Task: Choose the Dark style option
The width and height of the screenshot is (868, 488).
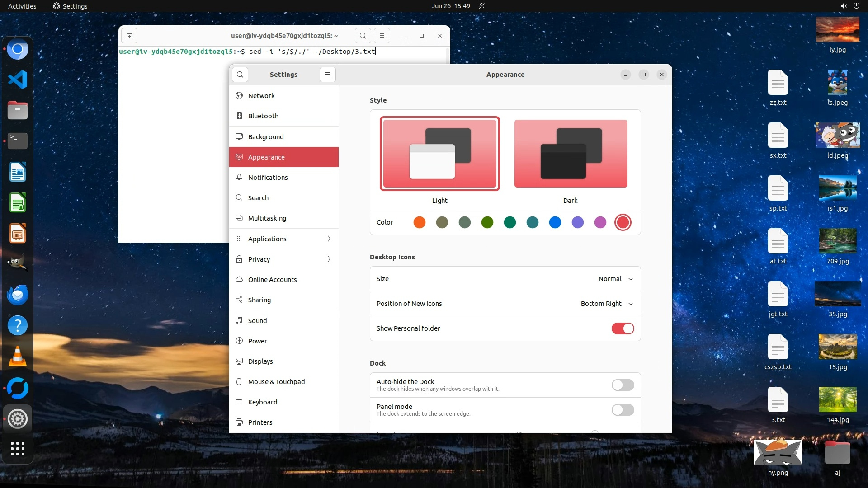Action: [571, 154]
